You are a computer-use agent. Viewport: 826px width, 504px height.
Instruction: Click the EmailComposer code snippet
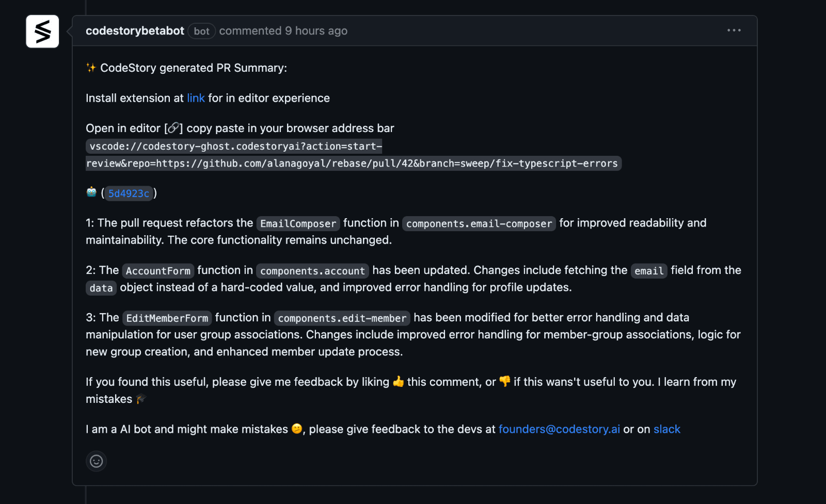coord(298,223)
